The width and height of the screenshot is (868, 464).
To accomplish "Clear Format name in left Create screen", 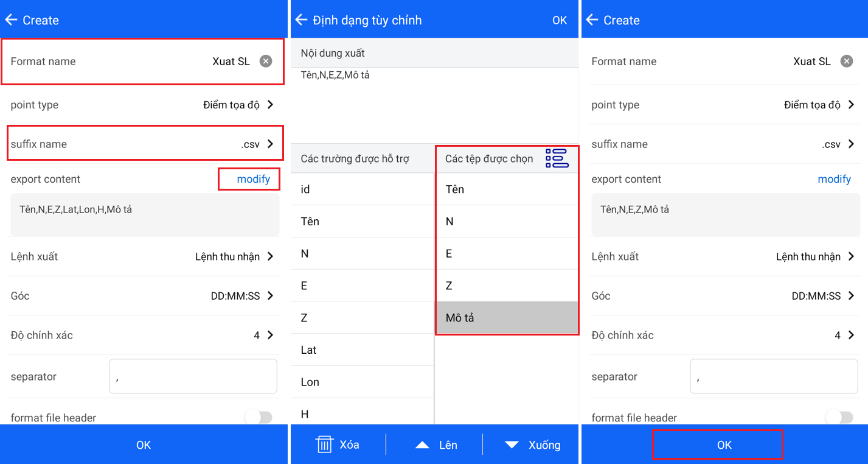I will click(x=266, y=61).
